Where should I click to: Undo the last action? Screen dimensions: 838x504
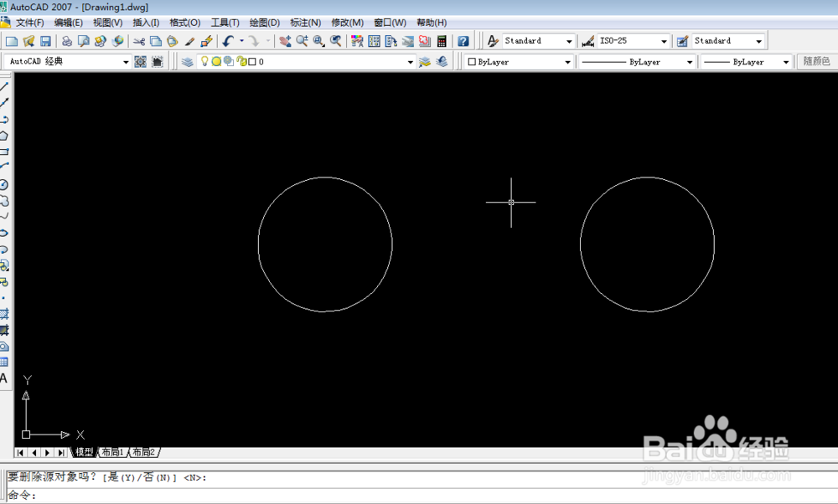tap(229, 41)
